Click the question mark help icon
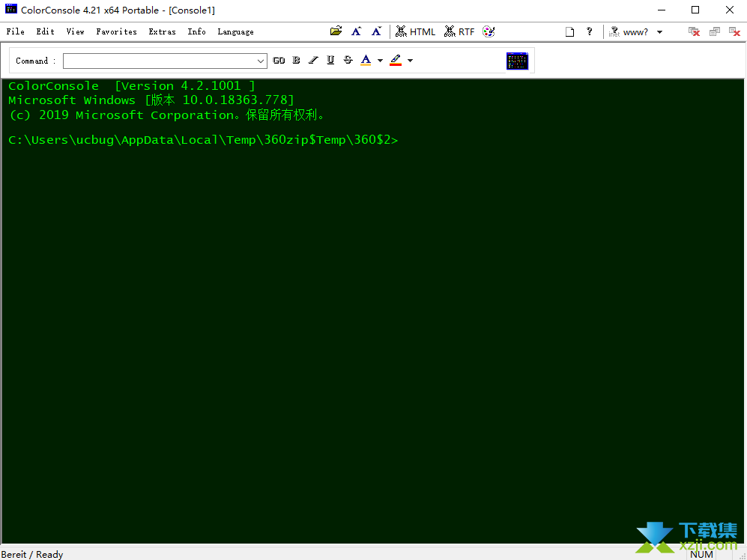This screenshot has height=560, width=747. pos(590,31)
